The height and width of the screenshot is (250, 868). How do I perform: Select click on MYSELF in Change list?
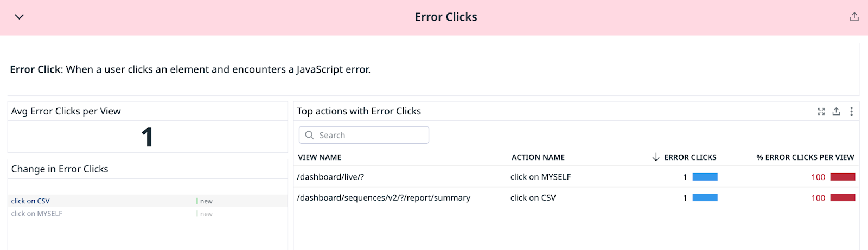click(x=37, y=214)
